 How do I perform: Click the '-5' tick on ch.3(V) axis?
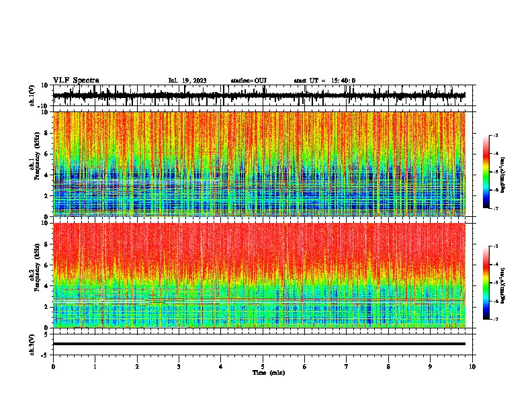tap(45, 355)
